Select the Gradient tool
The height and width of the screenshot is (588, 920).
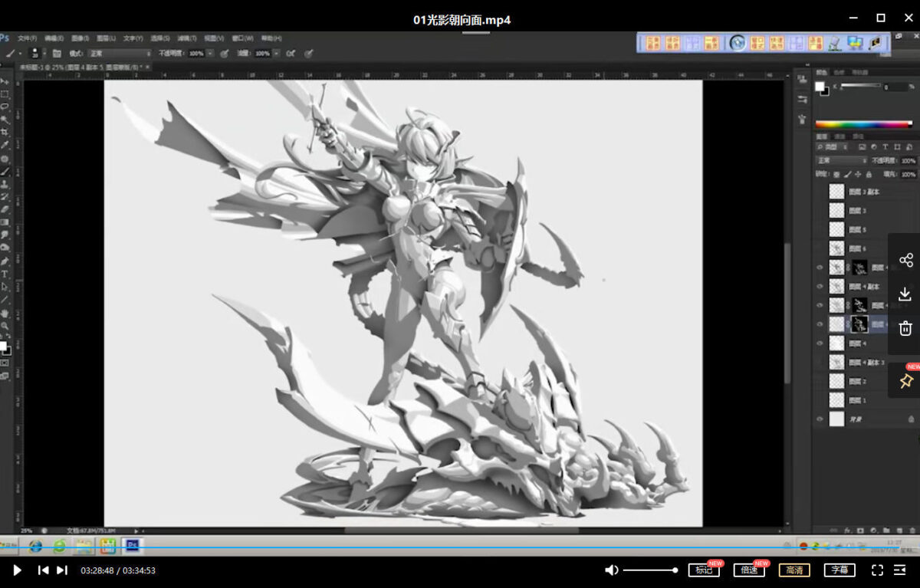5,222
